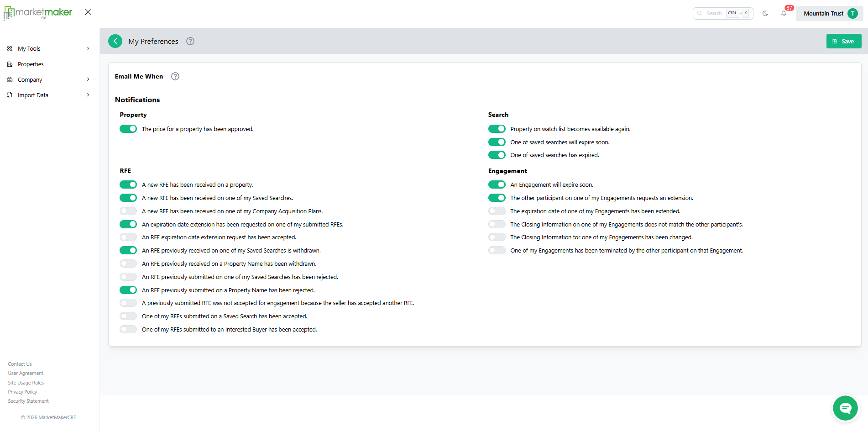Expand the My Tools menu
Screen dimensions: 868x432
point(48,48)
